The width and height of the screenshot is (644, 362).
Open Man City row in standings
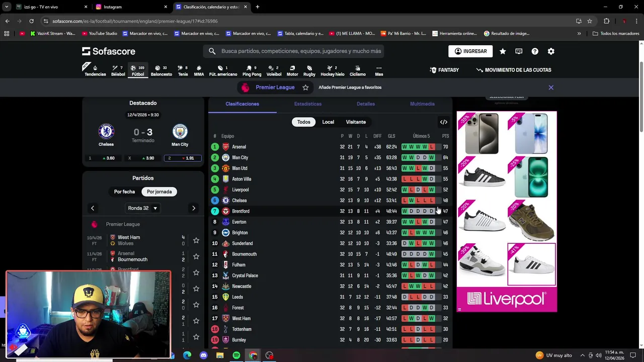tap(330, 157)
